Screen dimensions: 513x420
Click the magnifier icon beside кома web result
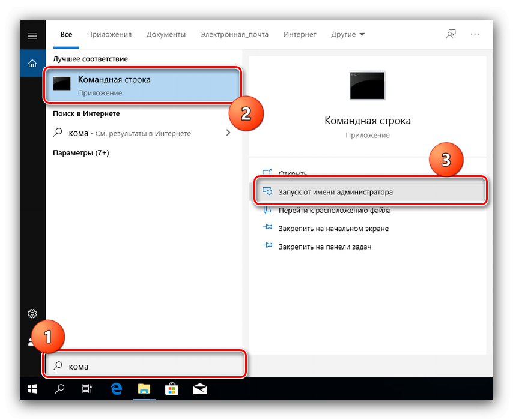click(58, 133)
